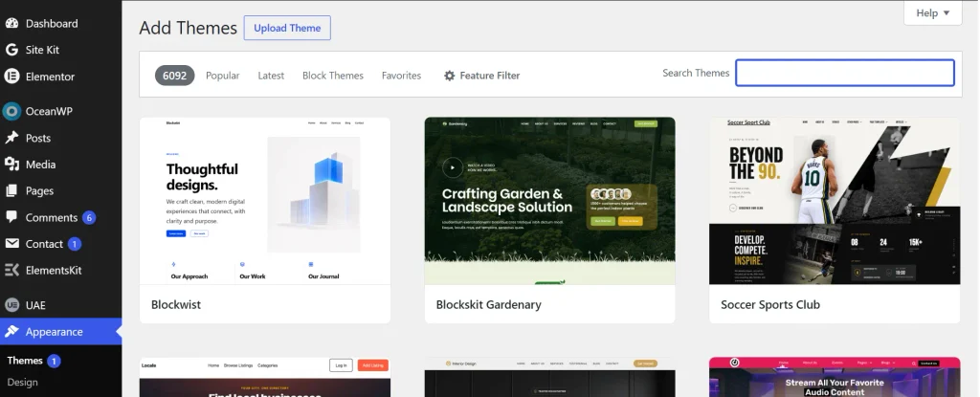980x397 pixels.
Task: Click the Comments count badge 6
Action: click(89, 217)
